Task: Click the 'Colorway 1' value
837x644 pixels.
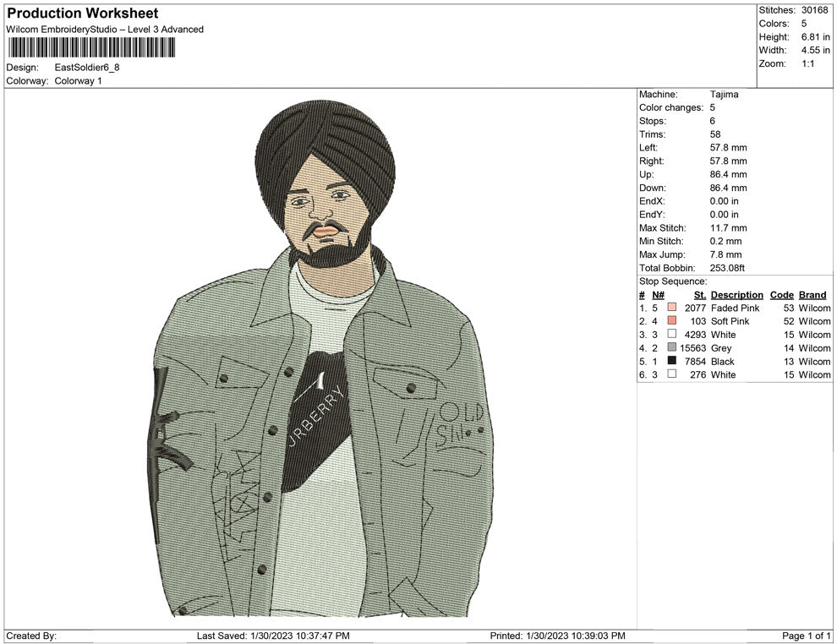Action: 78,81
